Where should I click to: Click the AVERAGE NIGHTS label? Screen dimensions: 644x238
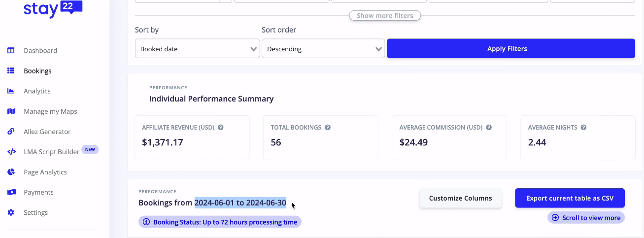coord(553,127)
